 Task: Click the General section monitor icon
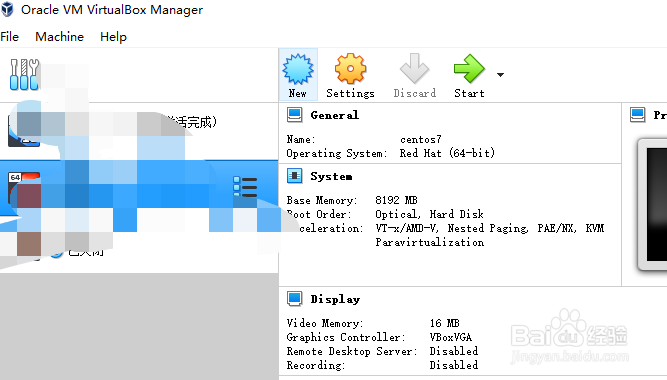294,115
